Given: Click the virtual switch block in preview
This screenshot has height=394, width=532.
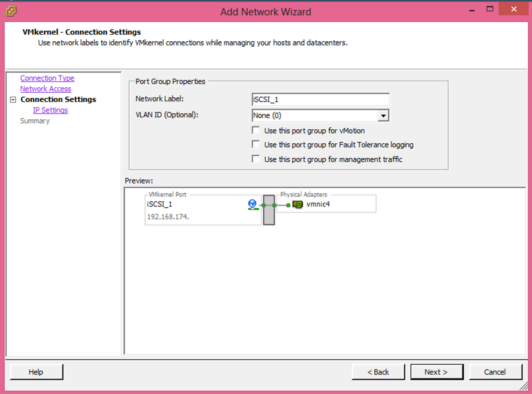Looking at the screenshot, I should tap(269, 210).
